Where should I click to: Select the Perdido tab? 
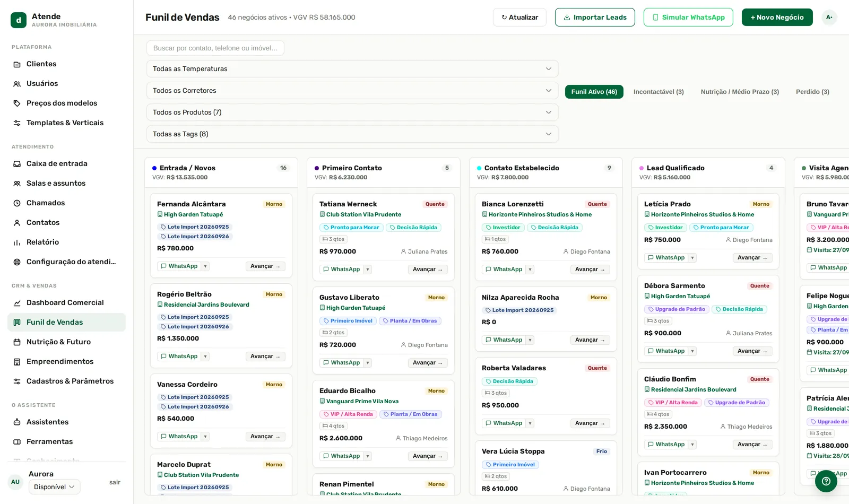[x=812, y=92]
